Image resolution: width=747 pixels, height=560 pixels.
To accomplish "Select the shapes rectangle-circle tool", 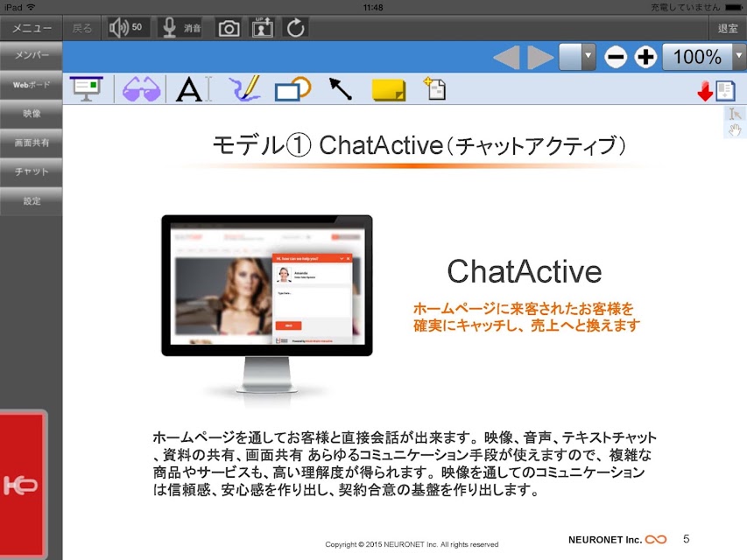I will tap(292, 88).
